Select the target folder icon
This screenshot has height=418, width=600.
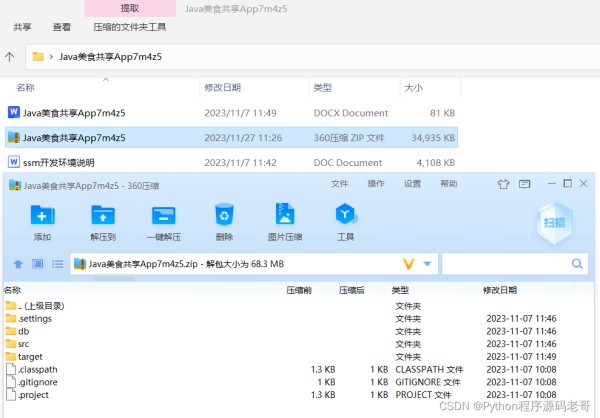click(11, 356)
